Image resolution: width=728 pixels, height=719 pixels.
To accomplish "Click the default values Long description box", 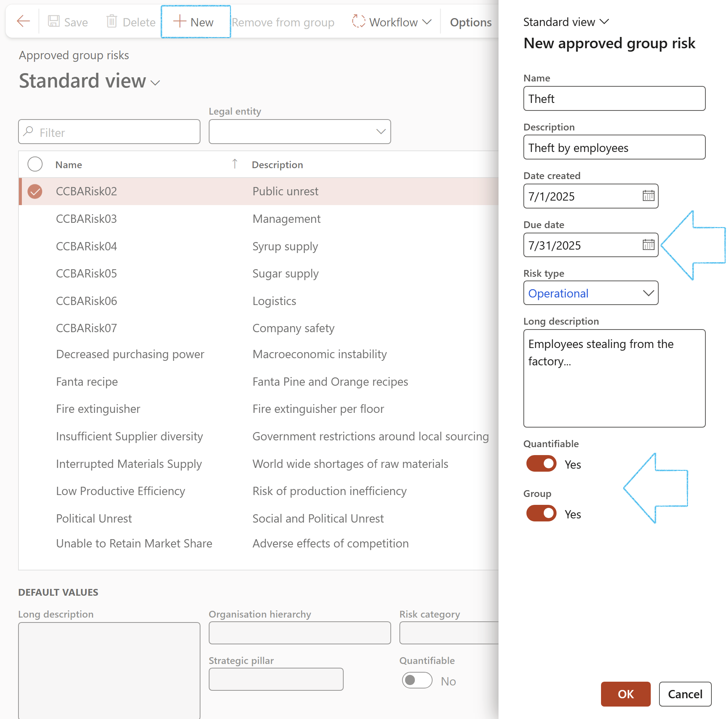I will click(109, 670).
